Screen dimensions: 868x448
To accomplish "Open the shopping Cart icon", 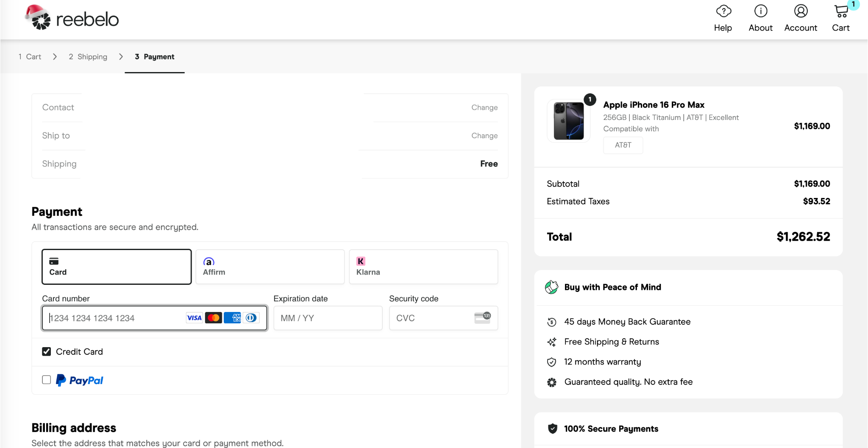I will tap(841, 11).
